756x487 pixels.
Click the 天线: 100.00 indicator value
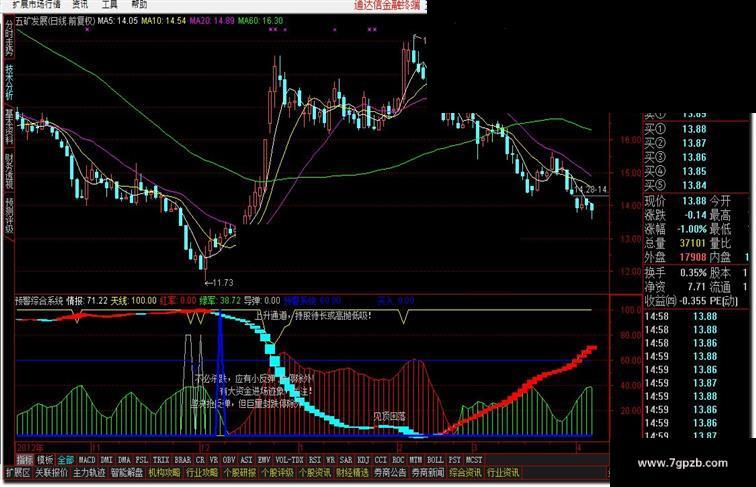(134, 300)
